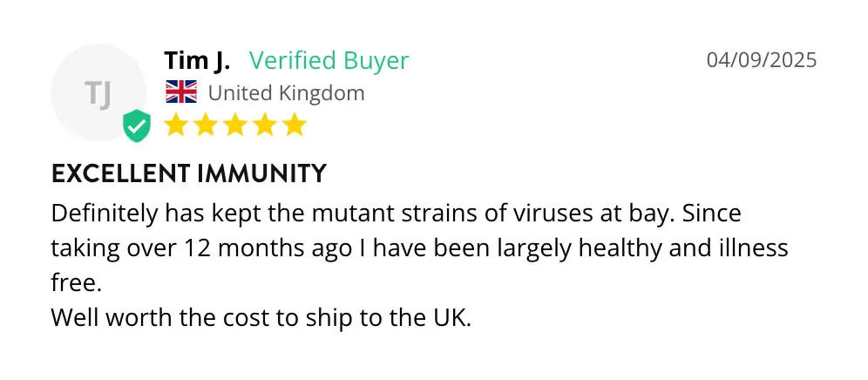Click the United Kingdom flag icon
868x380 pixels.
click(x=181, y=92)
